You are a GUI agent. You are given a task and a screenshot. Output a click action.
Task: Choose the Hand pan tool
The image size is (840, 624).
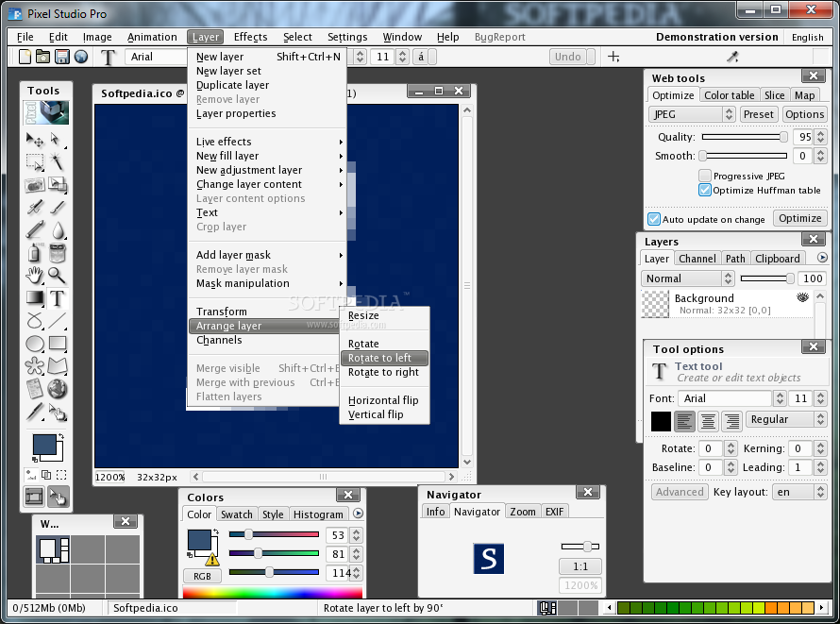coord(35,276)
